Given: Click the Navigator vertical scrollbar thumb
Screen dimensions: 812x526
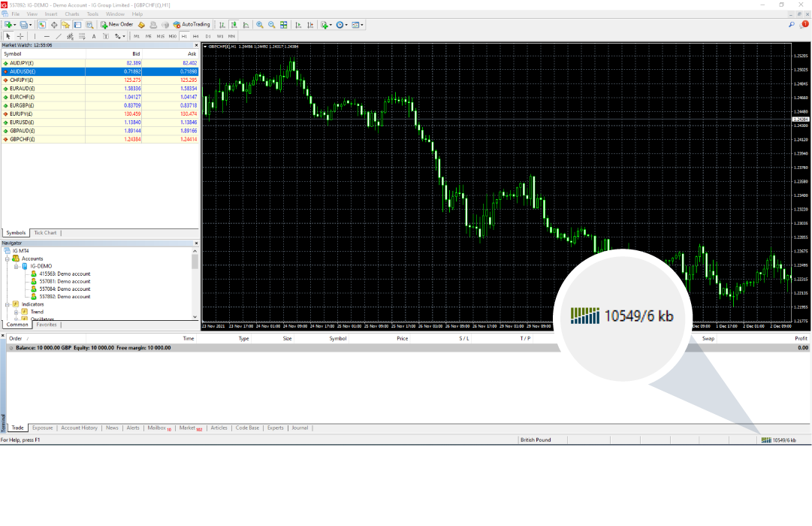Looking at the screenshot, I should [195, 261].
